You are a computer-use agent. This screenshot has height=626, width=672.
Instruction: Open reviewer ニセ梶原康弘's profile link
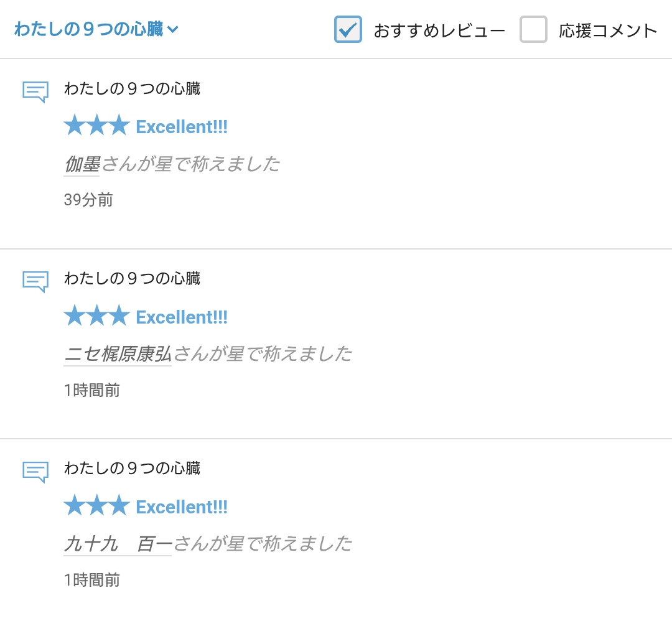pyautogui.click(x=118, y=354)
